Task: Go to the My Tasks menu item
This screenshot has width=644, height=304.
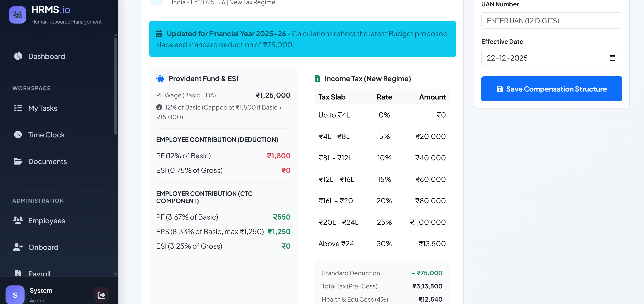Action: [x=43, y=108]
